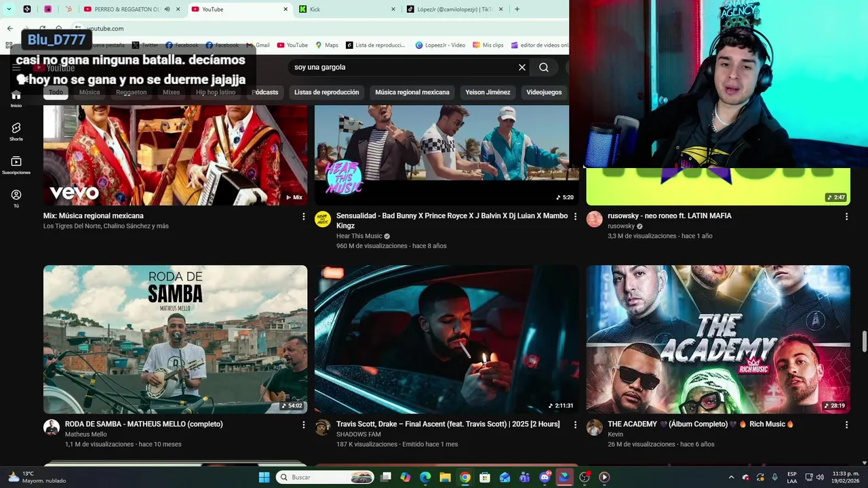Select the Pódcasts filter chip
The width and height of the screenshot is (868, 488).
265,92
